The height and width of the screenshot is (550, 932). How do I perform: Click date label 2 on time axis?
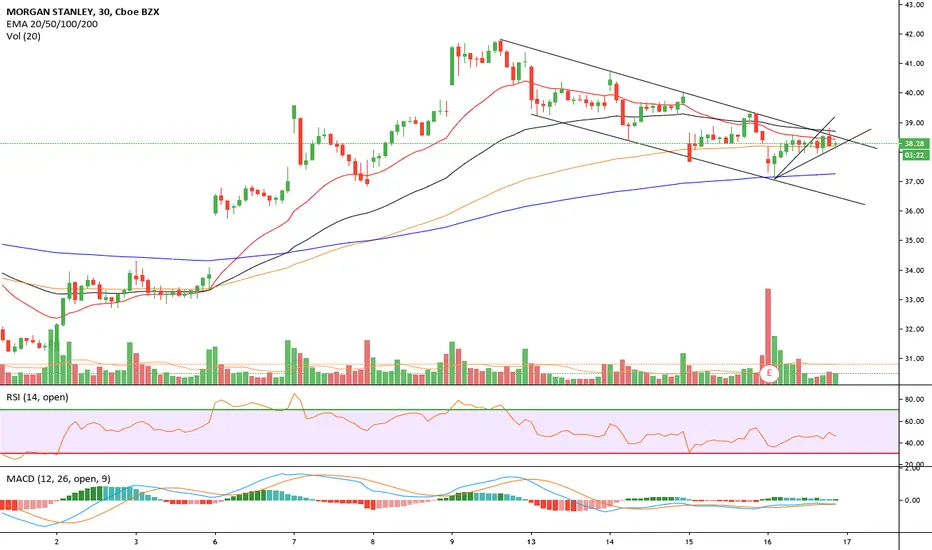56,542
